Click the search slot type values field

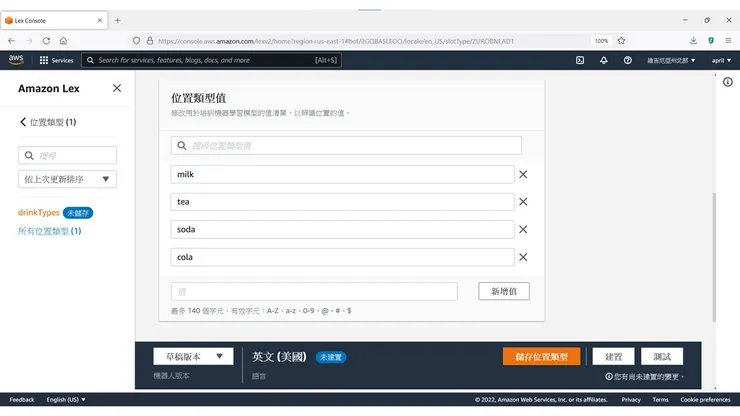[346, 145]
